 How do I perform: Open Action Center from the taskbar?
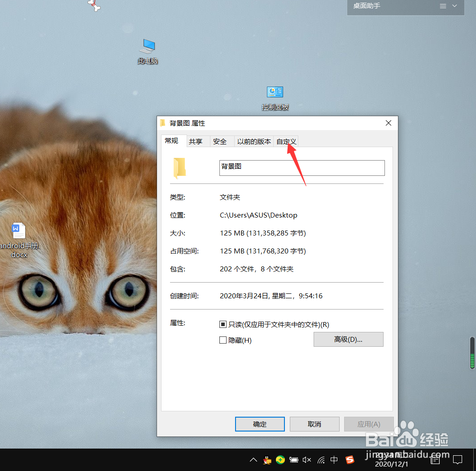point(458,460)
